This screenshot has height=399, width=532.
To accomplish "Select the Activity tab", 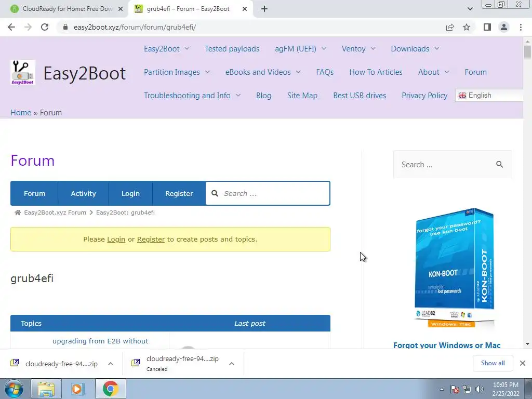I will tap(84, 193).
